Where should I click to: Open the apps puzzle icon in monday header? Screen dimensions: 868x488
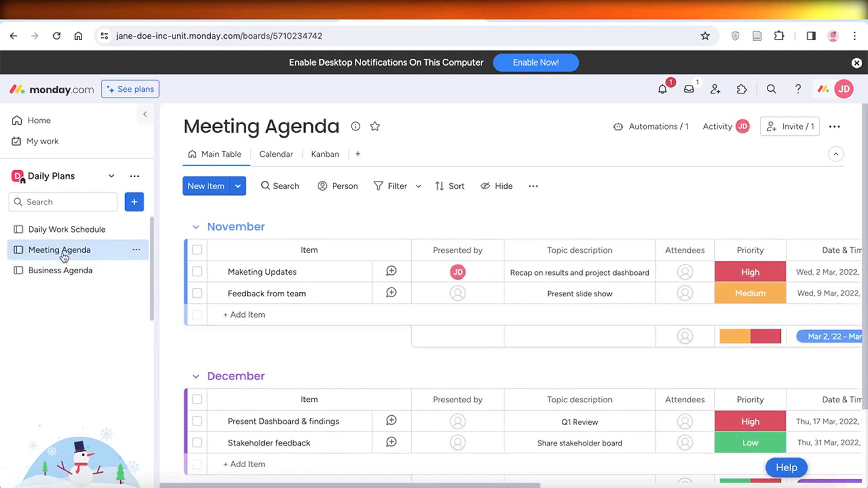coord(742,89)
